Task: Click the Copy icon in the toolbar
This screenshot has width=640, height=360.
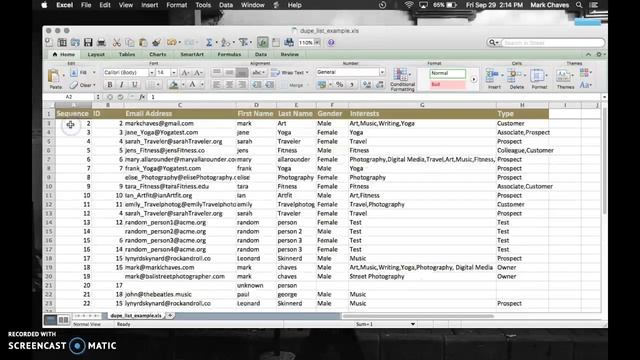Action: [x=130, y=42]
